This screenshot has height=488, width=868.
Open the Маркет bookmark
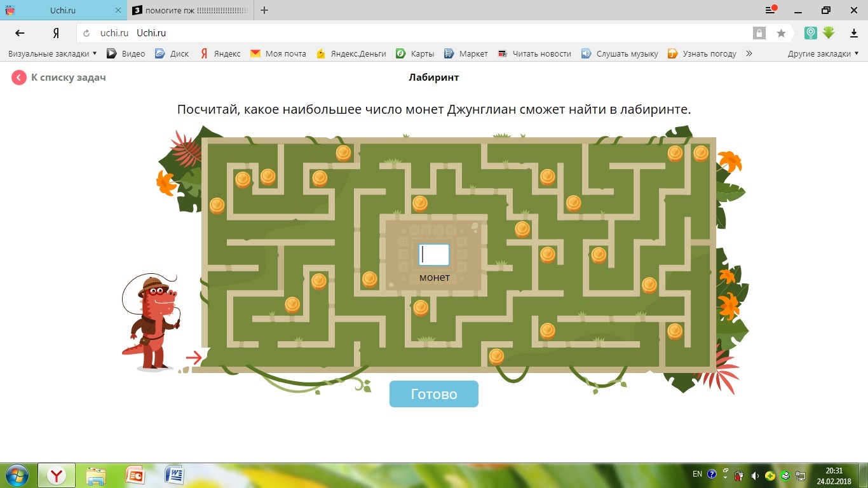[x=466, y=54]
